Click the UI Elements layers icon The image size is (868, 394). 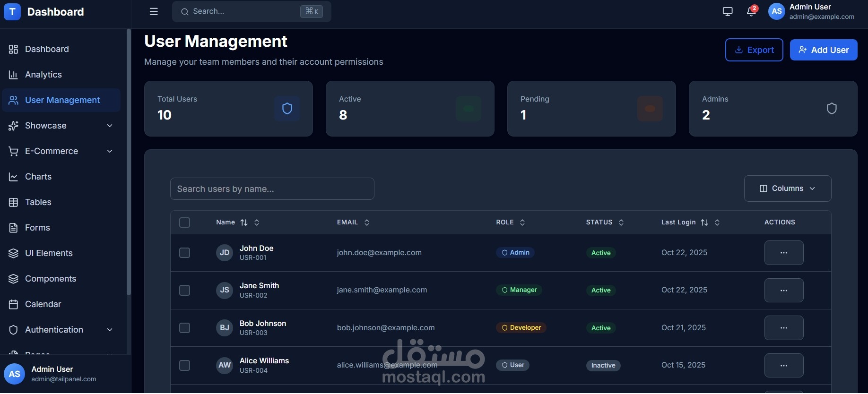13,253
